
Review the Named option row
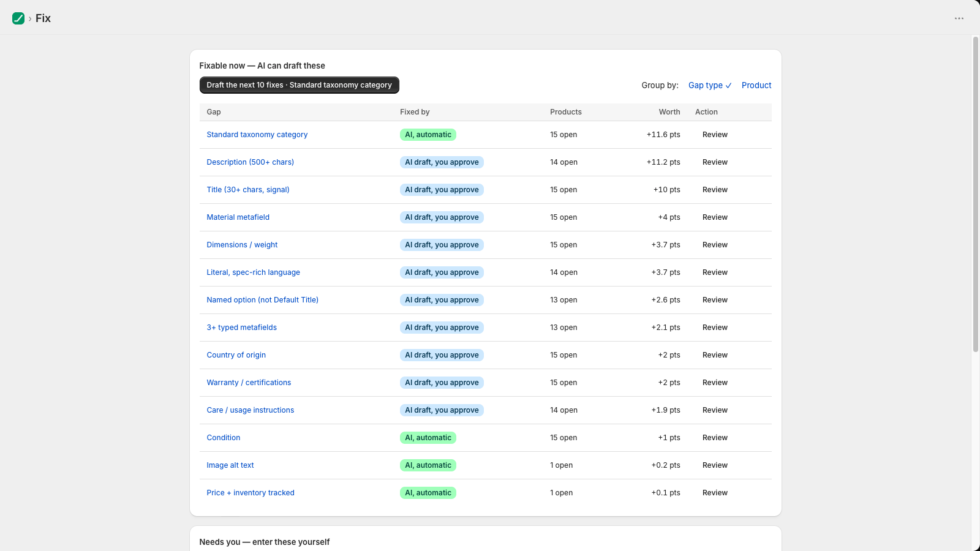(715, 300)
